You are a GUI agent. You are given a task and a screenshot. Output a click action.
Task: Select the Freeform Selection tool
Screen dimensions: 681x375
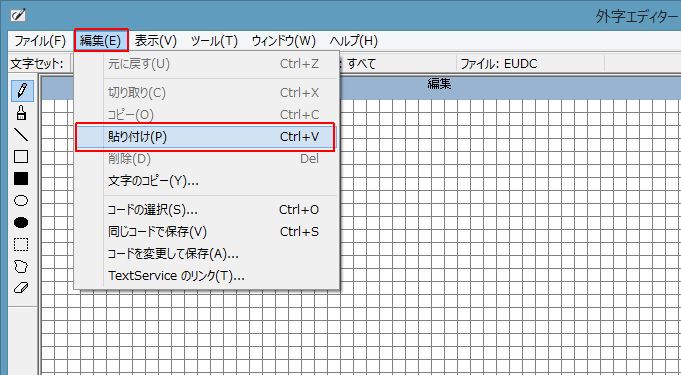[x=21, y=266]
